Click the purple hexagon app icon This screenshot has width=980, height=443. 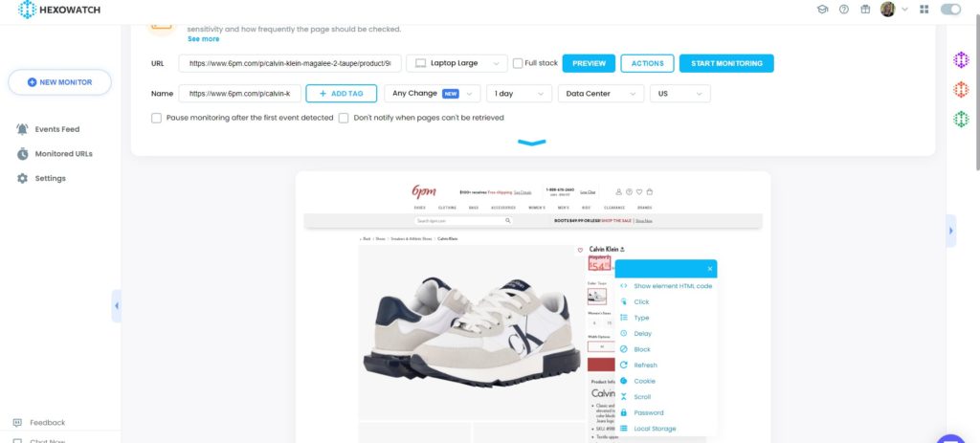click(961, 60)
